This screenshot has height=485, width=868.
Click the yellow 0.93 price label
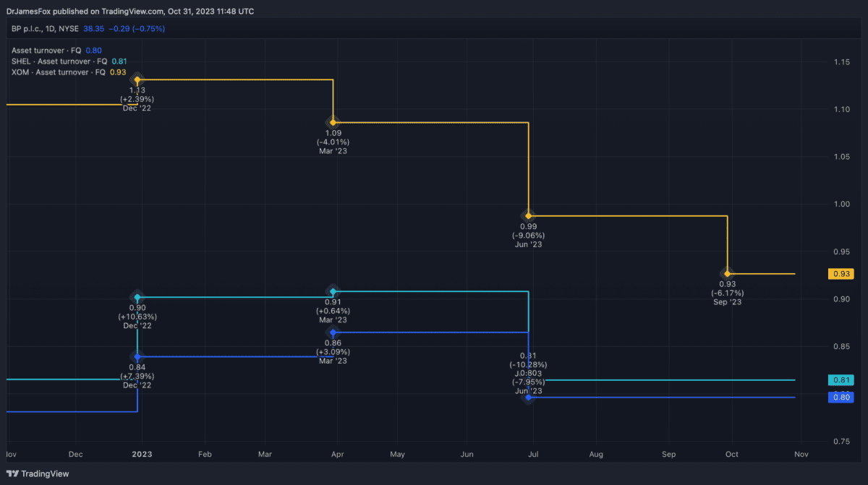(840, 274)
